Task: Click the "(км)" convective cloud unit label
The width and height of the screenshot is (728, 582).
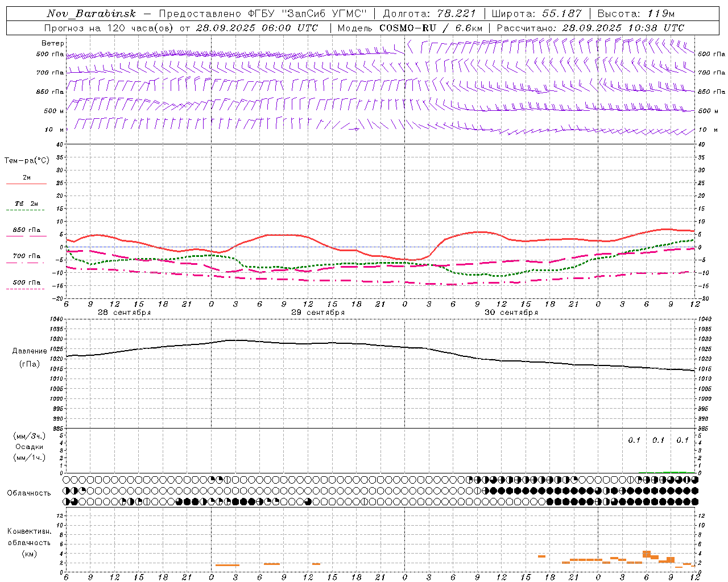Action: point(30,554)
